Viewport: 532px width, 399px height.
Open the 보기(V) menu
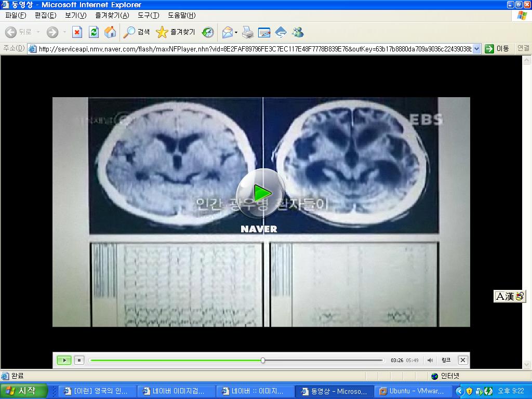click(x=75, y=15)
